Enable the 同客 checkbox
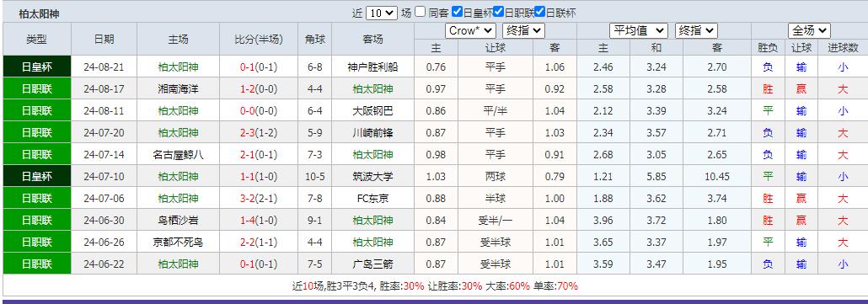 point(421,12)
